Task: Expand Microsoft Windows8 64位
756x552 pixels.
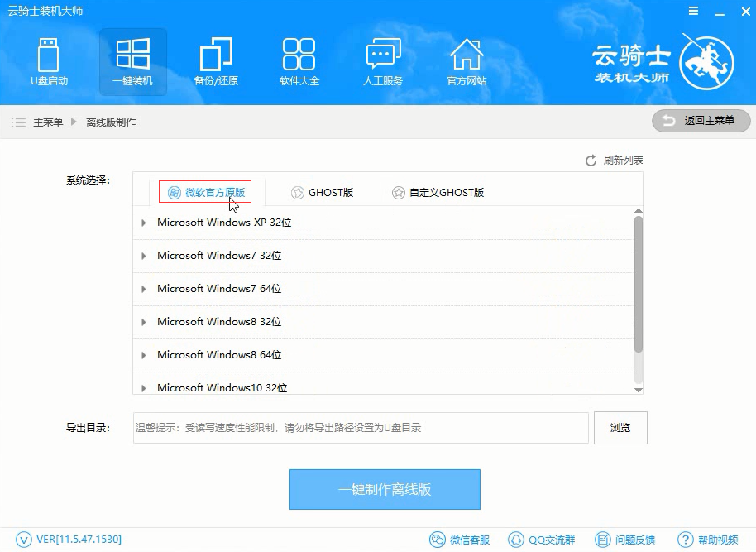Action: [x=143, y=355]
